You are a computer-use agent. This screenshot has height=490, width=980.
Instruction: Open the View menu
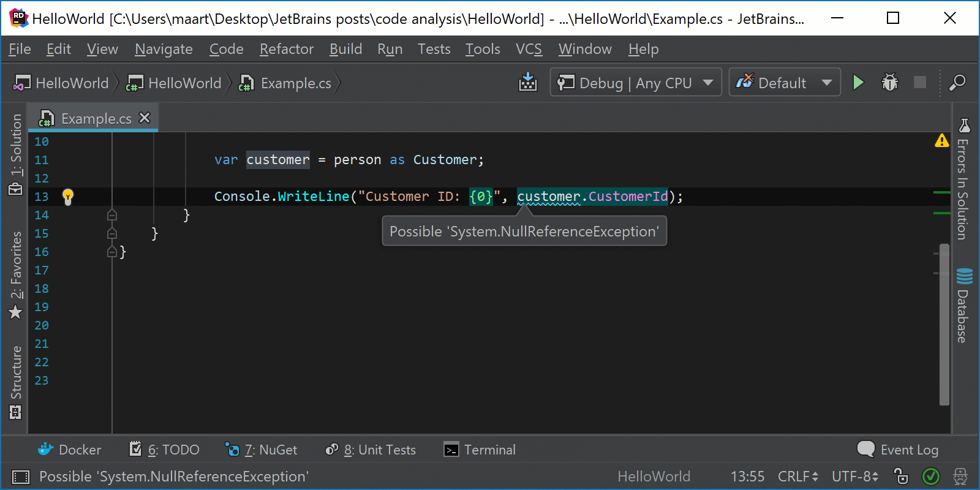pos(102,49)
